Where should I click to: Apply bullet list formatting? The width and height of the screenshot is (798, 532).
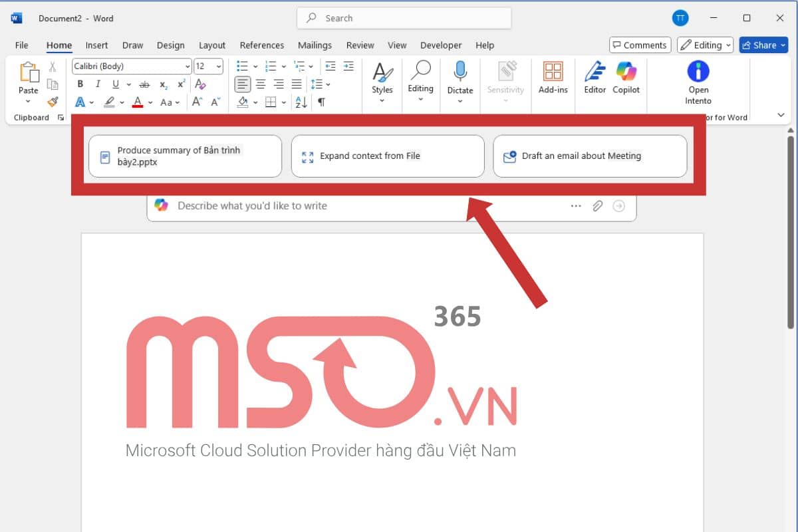242,66
